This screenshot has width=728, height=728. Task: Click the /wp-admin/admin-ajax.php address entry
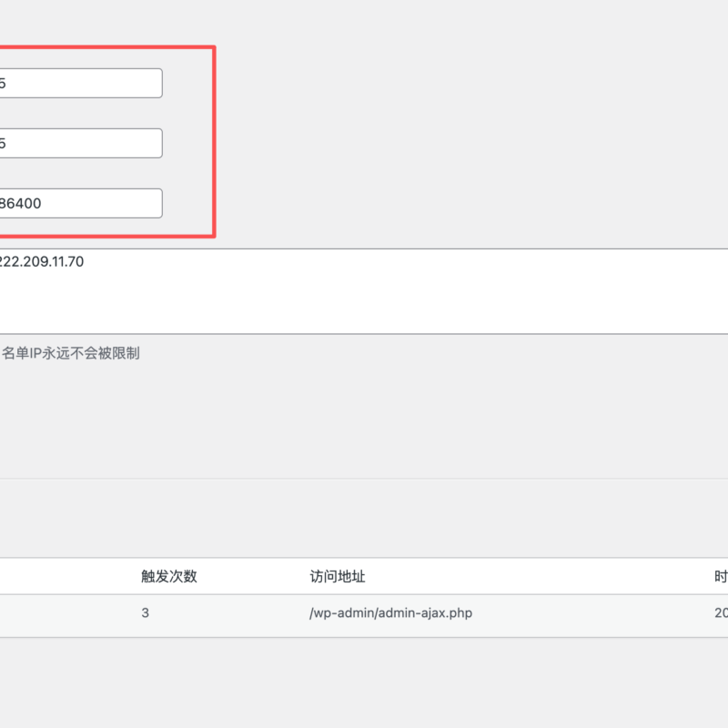point(390,613)
